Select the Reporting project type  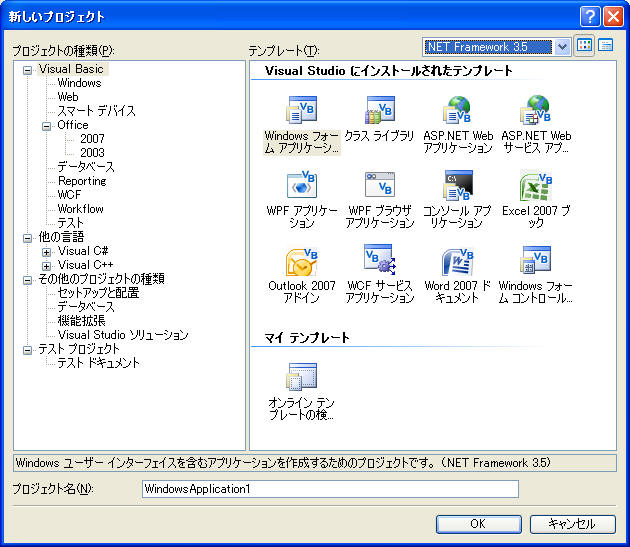[x=82, y=181]
